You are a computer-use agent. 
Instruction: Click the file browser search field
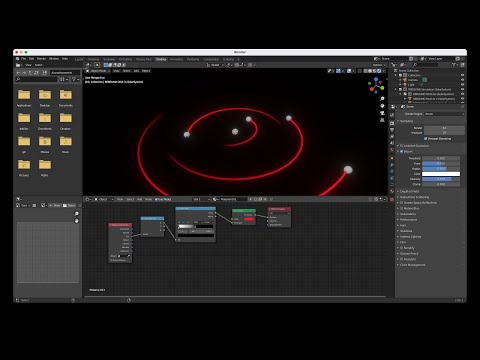point(37,79)
